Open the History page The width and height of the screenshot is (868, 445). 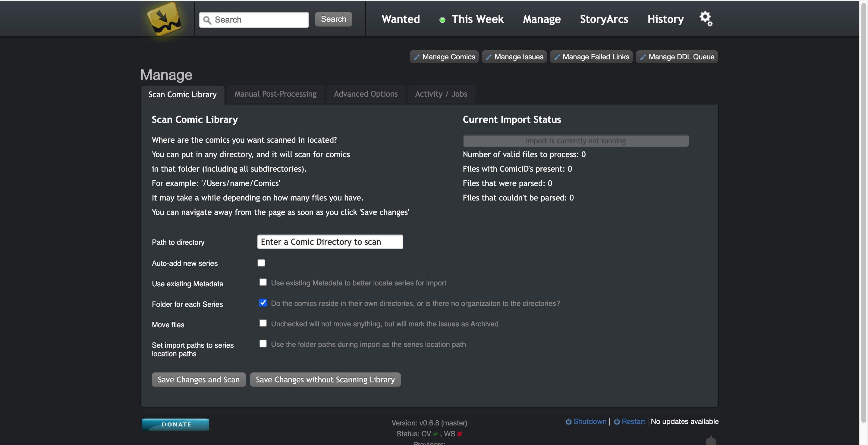(665, 19)
